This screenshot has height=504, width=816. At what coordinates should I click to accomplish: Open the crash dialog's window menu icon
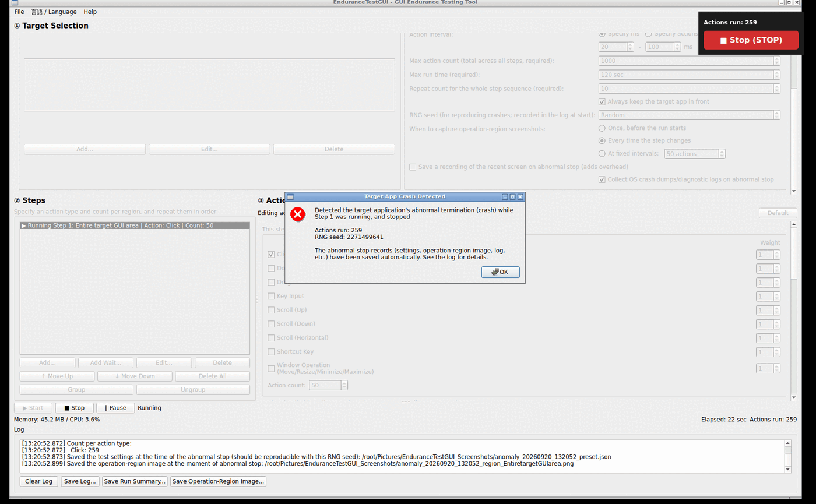[290, 197]
